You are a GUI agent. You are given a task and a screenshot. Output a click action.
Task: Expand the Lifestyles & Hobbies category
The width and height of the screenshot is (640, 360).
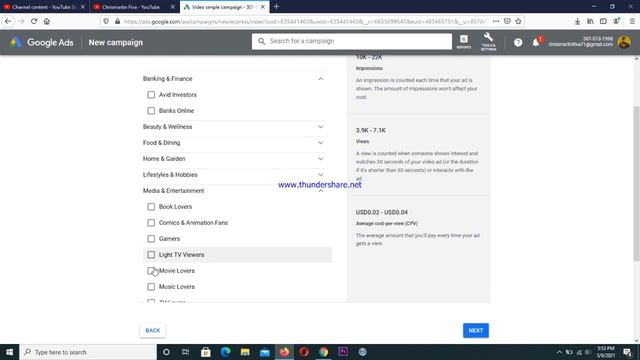(320, 174)
